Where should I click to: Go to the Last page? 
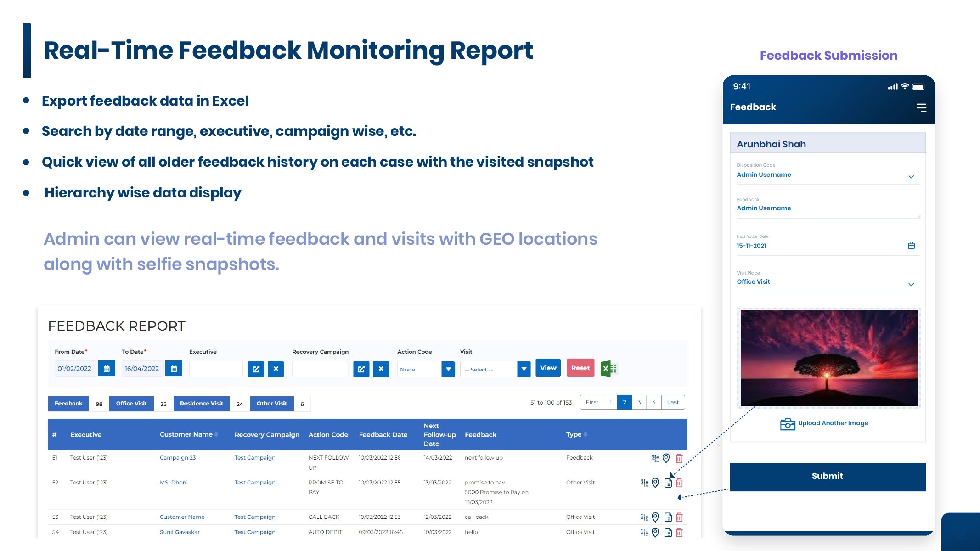click(673, 402)
